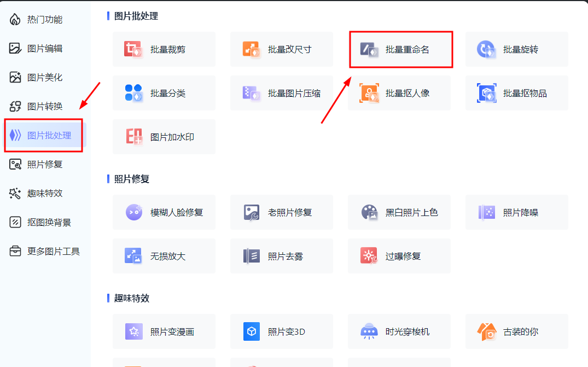Click the 模糊人脸修复 face icon
Viewport: 588px width, 367px height.
(x=134, y=212)
